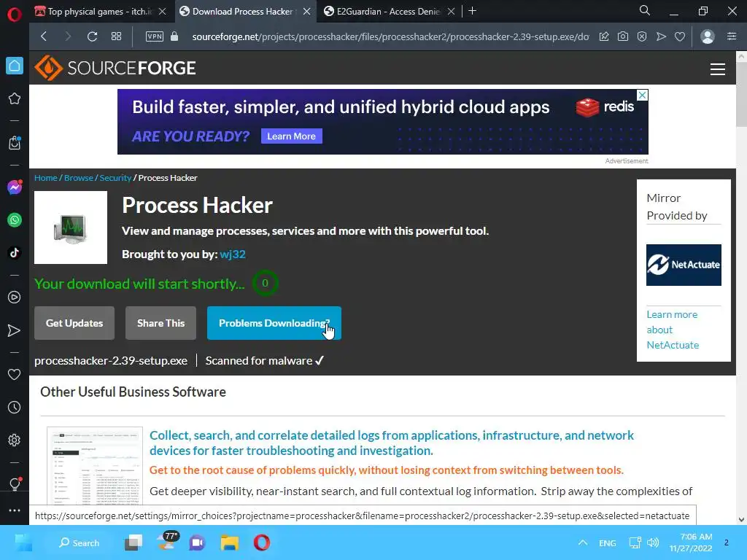The width and height of the screenshot is (747, 560).
Task: Open a new tab with plus button
Action: 472,11
